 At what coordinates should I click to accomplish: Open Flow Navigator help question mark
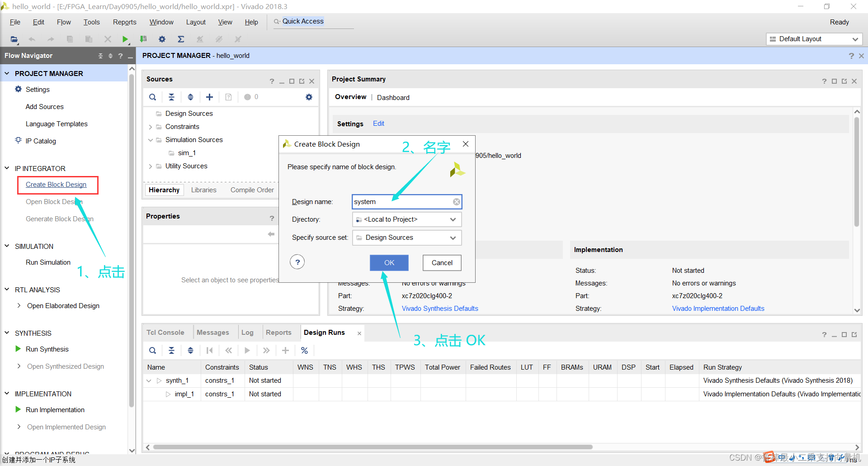pos(120,56)
